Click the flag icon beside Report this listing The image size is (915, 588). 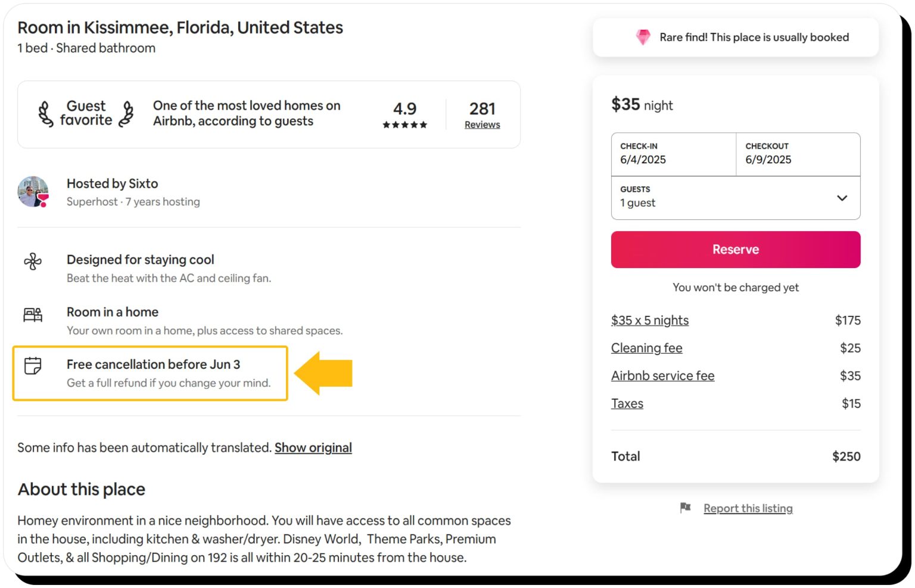point(685,508)
